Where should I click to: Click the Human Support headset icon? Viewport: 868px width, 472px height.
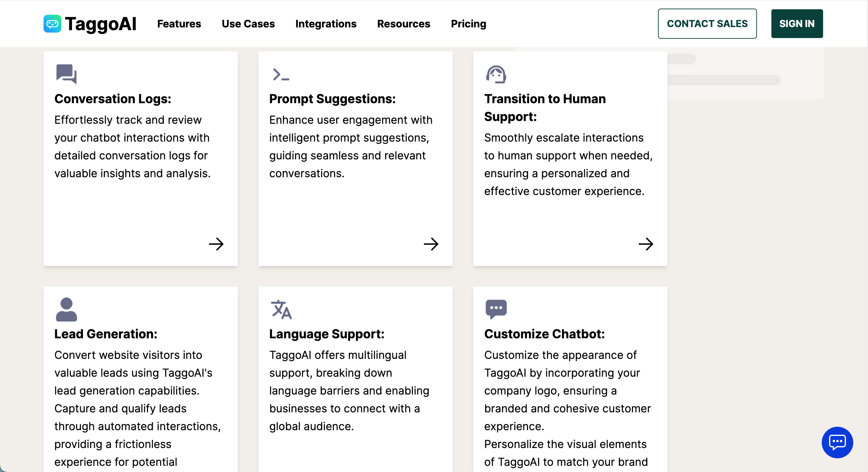(496, 74)
